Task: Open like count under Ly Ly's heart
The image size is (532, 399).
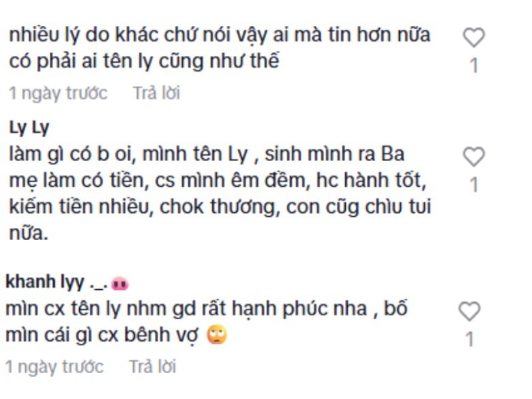Action: (474, 185)
